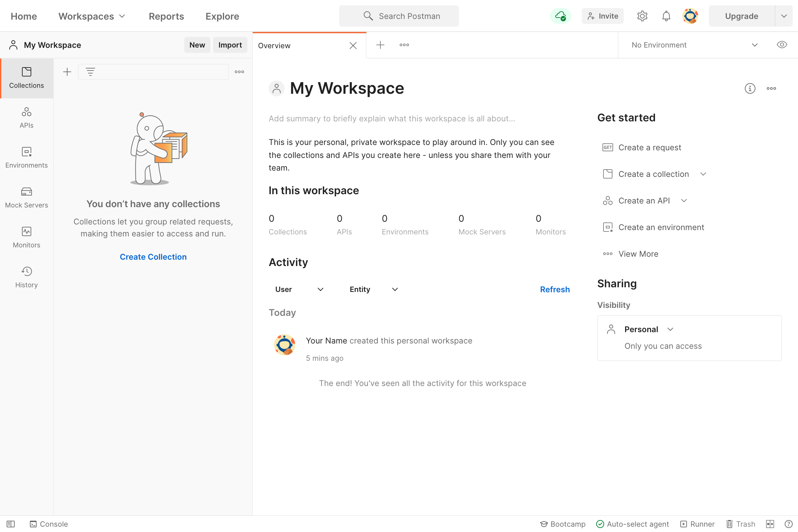Open collections panel three-dot options
The width and height of the screenshot is (798, 532).
(239, 72)
